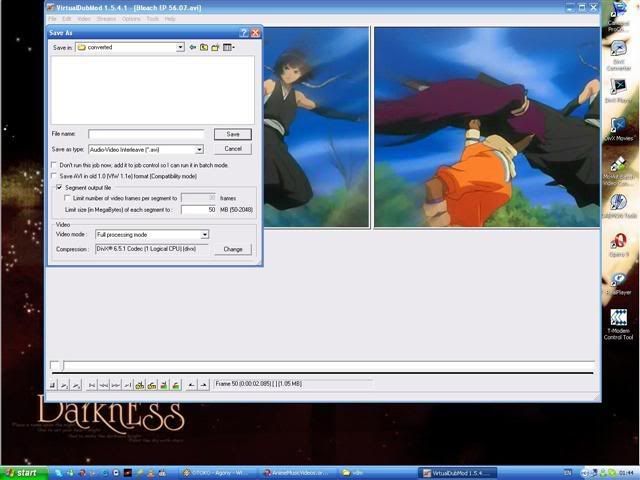Screen dimensions: 640x480
Task: Open DivX Movies desktop shortcut
Action: tap(619, 128)
